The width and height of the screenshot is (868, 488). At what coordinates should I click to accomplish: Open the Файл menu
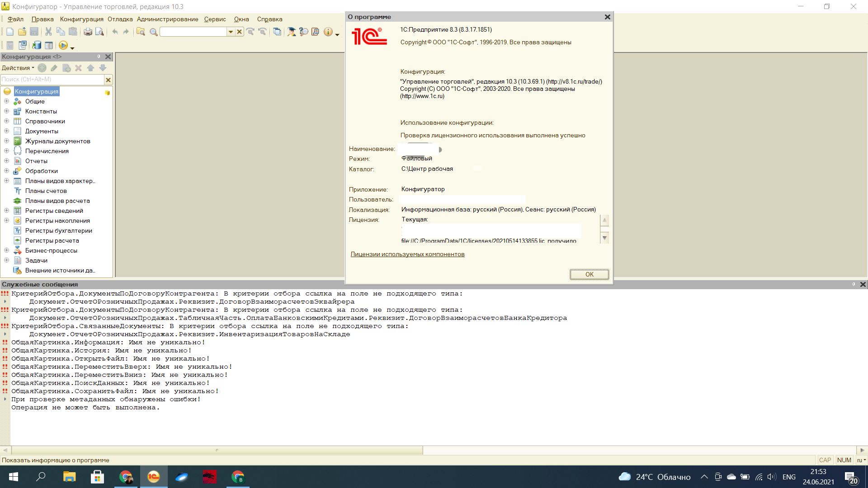tap(15, 19)
